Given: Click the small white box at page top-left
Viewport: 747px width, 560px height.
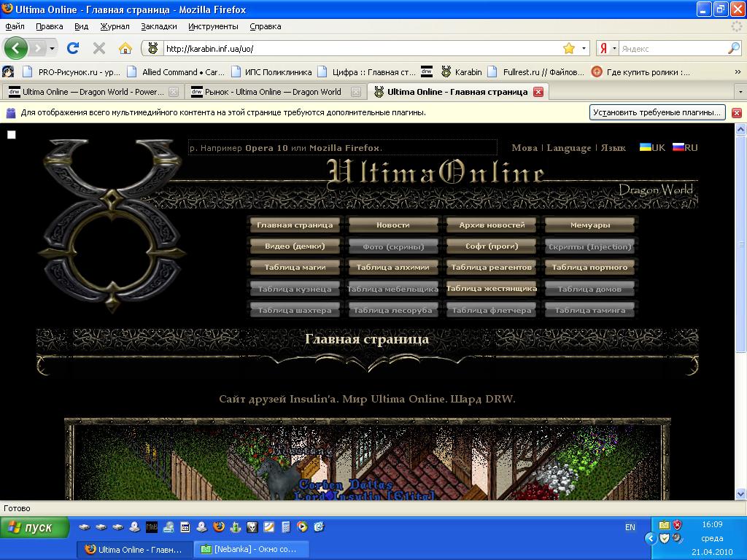Looking at the screenshot, I should 12,135.
